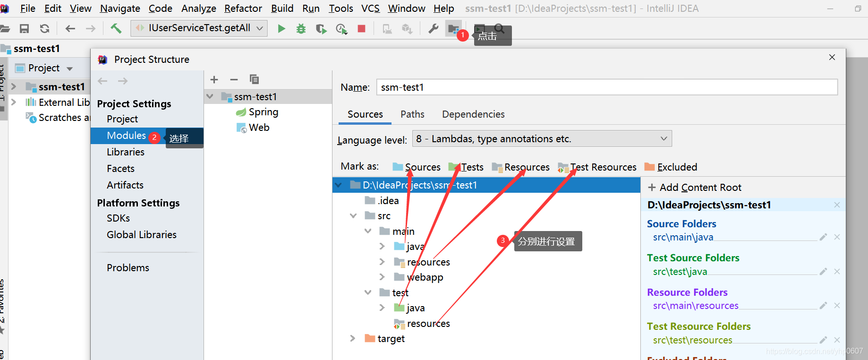Screen dimensions: 868x360
Task: Mark folder as Resources
Action: (520, 167)
